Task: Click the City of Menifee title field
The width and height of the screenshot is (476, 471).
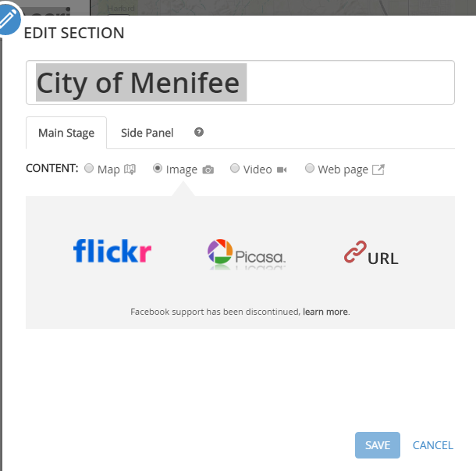Action: pyautogui.click(x=240, y=83)
